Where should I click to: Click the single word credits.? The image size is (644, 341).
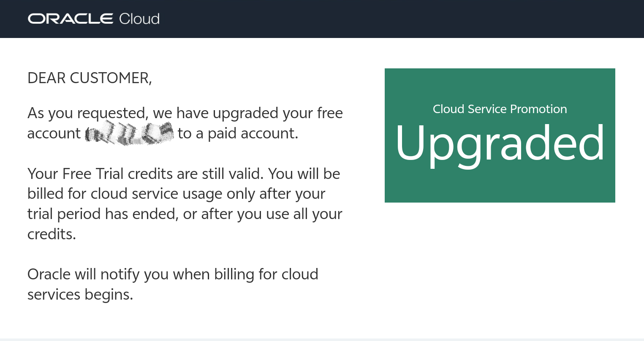pos(52,234)
